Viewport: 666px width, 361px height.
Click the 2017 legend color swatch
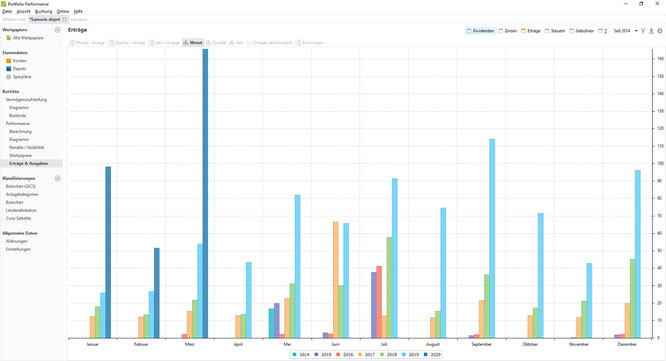(360, 355)
